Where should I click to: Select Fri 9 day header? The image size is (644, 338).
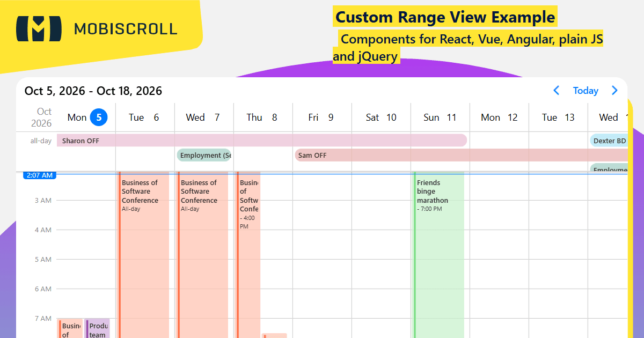point(322,117)
